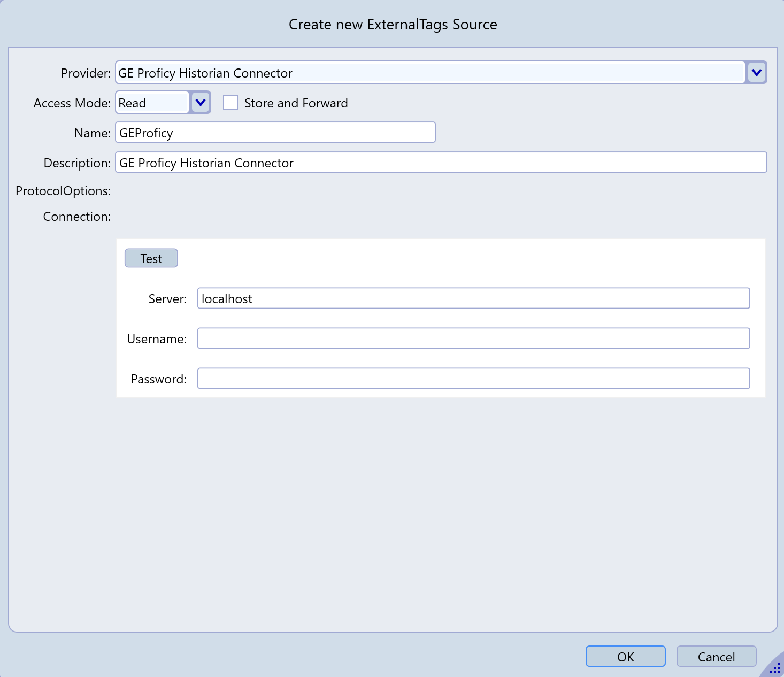The image size is (784, 677).
Task: Cancel creating the ExternalTags source
Action: pyautogui.click(x=716, y=657)
